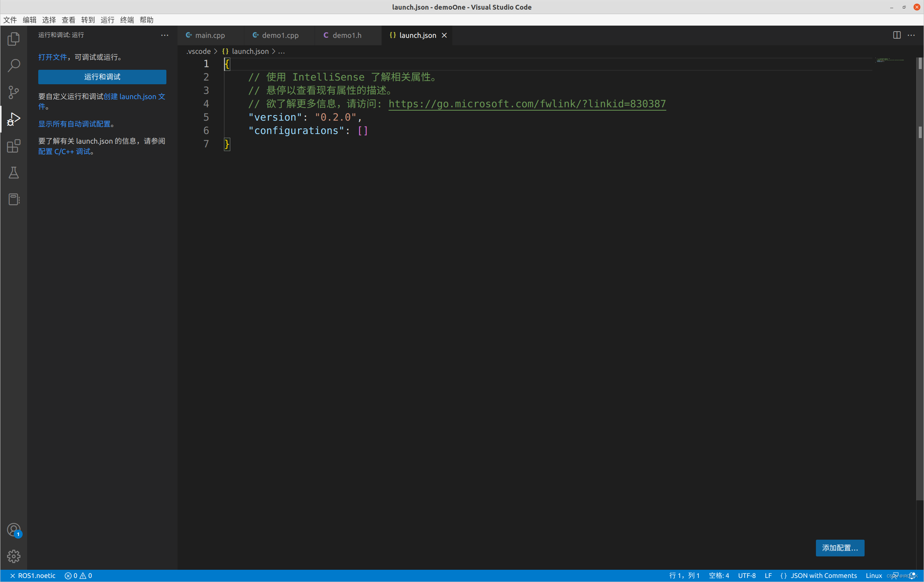Change the LF end of line selector

[x=768, y=575]
